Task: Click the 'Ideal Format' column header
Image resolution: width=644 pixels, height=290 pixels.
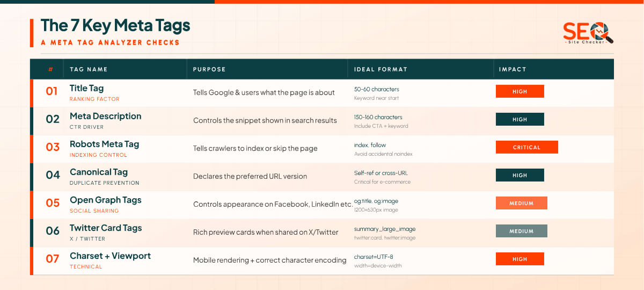Action: pos(380,69)
